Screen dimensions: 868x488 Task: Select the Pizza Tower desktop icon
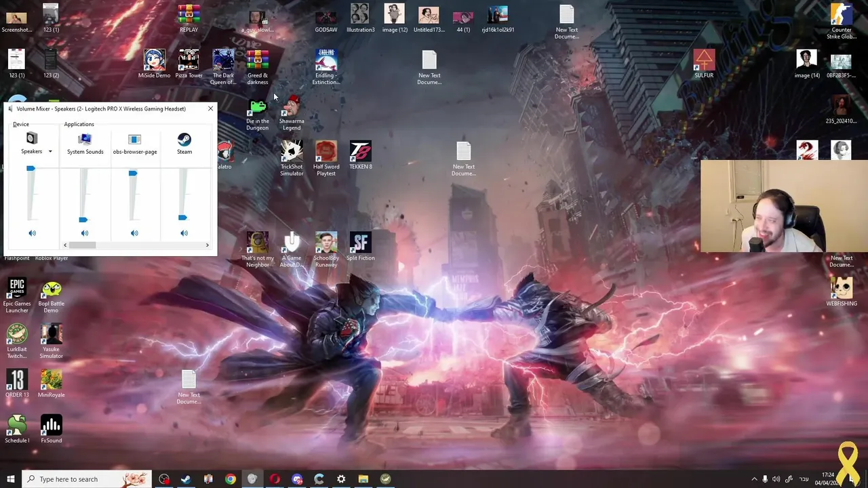tap(189, 64)
